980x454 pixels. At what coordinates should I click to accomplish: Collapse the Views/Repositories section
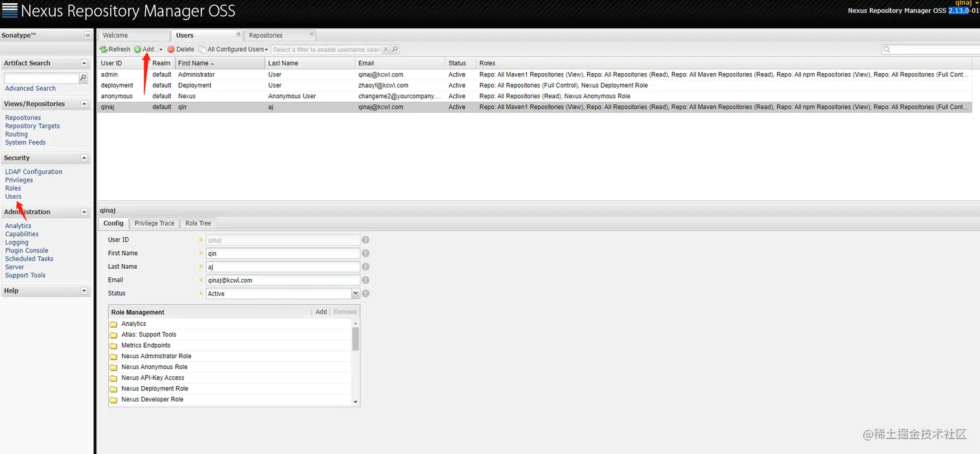pyautogui.click(x=84, y=104)
